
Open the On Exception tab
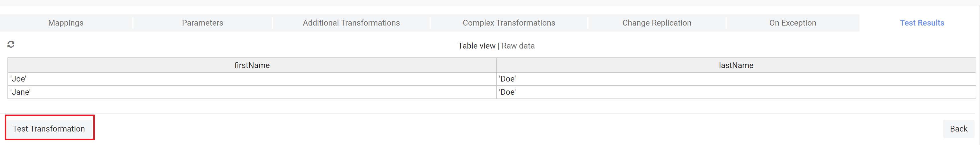pyautogui.click(x=792, y=23)
